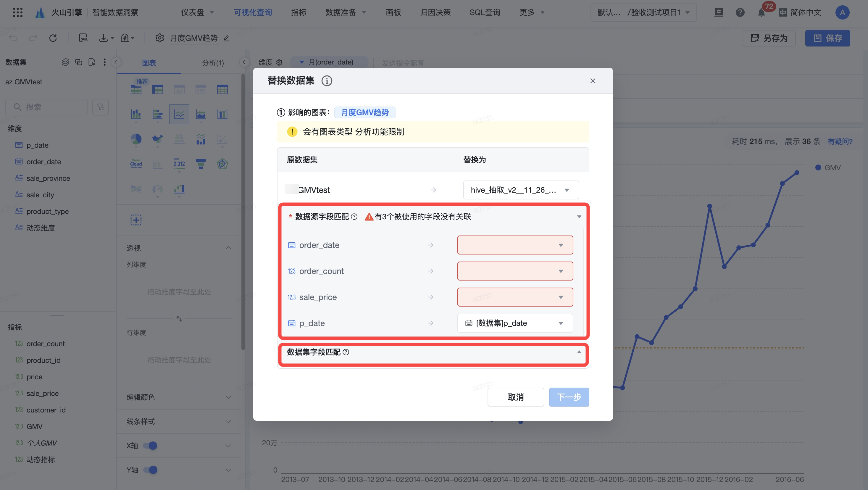
Task: Open the order_date field mapping dropdown
Action: pos(514,245)
